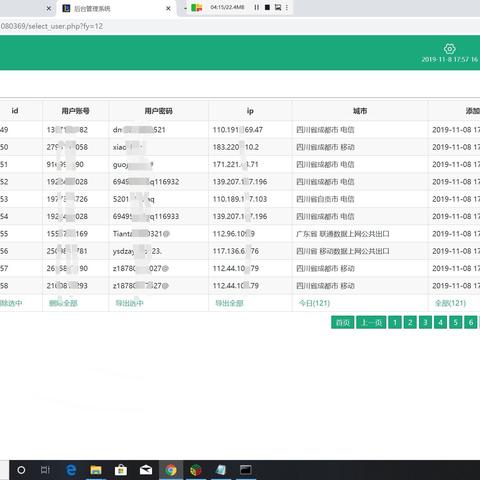This screenshot has width=480, height=480.
Task: Click the address bar URL select_user.php
Action: (x=52, y=26)
